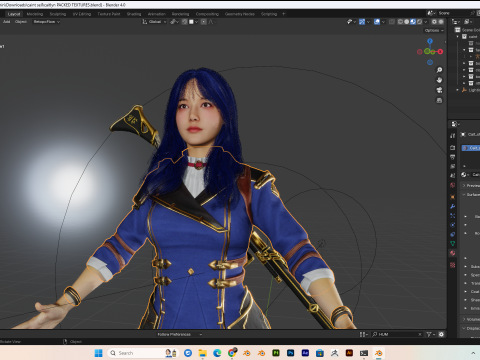Switch to the Shading workspace tab

tap(134, 14)
